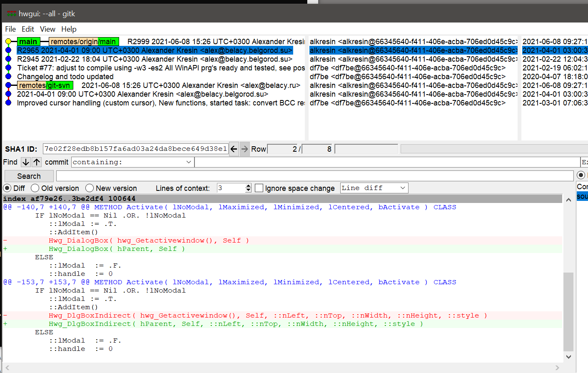Image resolution: width=588 pixels, height=373 pixels.
Task: Click the forward arrow next to SHA1 ID
Action: pos(244,149)
